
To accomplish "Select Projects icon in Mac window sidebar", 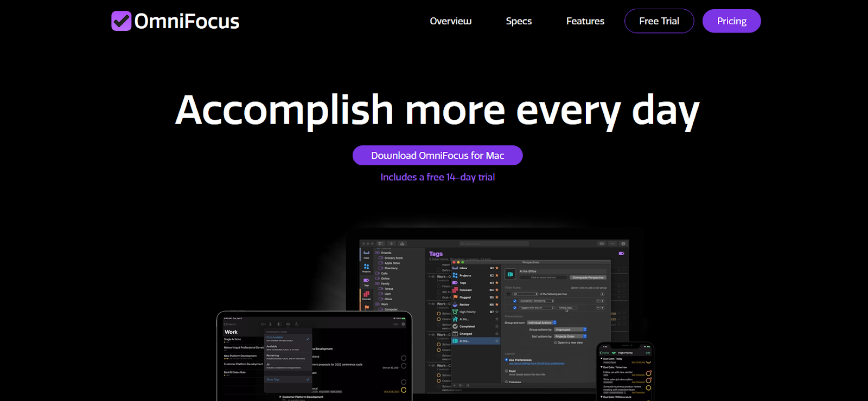I will click(x=366, y=268).
